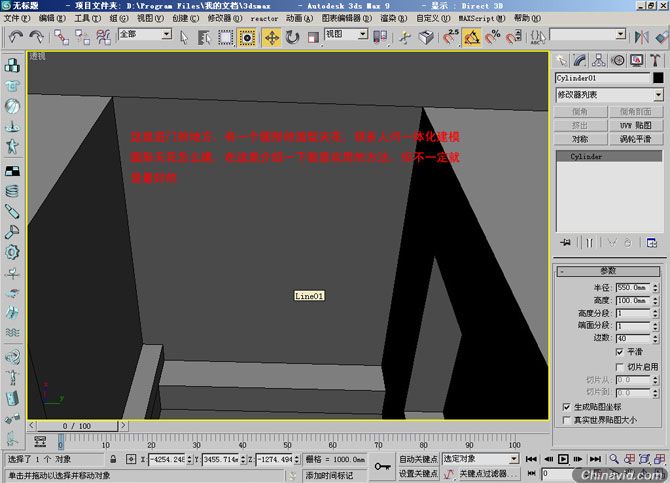Screen dimensions: 670x483
Task: Switch to the Display command panel tab
Action: coord(637,60)
